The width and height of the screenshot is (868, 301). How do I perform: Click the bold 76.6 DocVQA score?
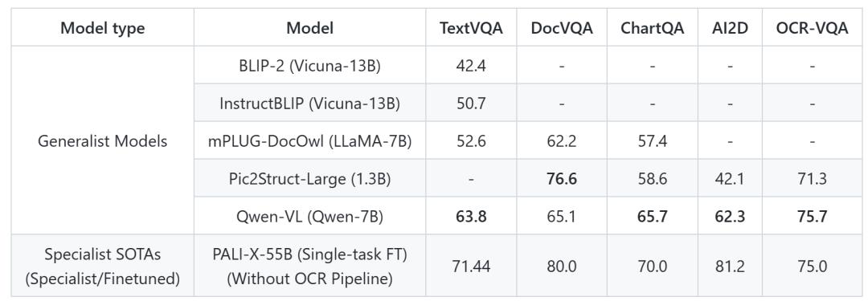(561, 178)
